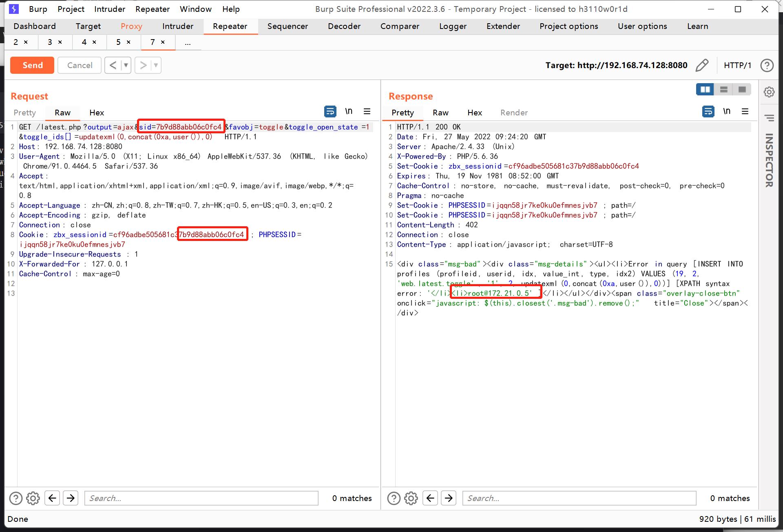
Task: Select Request Pretty view tab
Action: (x=25, y=113)
